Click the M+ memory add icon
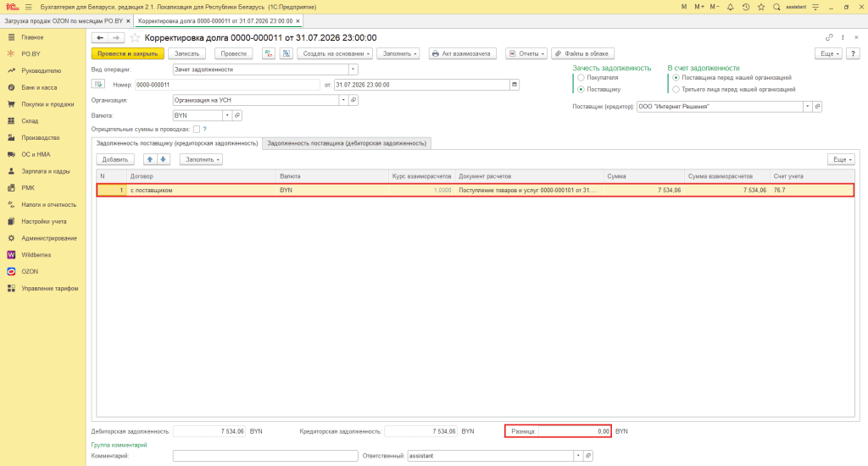 [x=699, y=7]
